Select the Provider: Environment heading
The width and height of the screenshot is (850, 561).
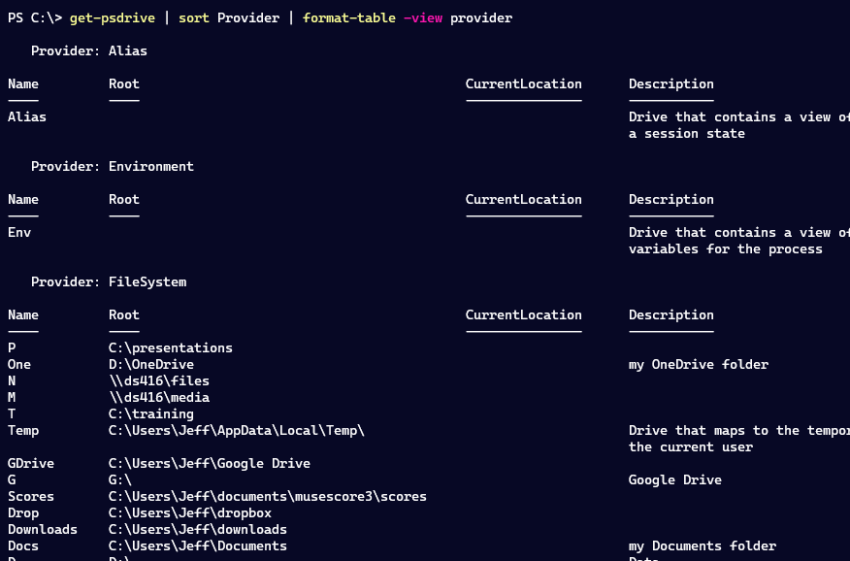coord(112,166)
